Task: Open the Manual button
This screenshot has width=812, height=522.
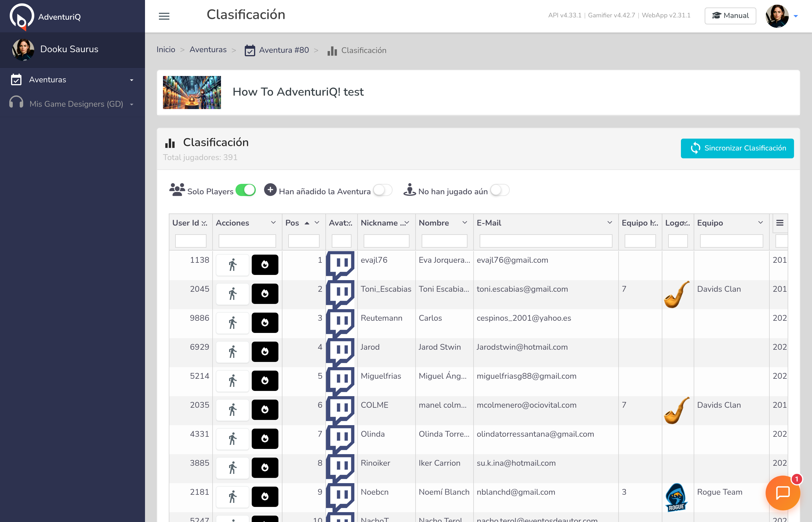Action: click(730, 16)
